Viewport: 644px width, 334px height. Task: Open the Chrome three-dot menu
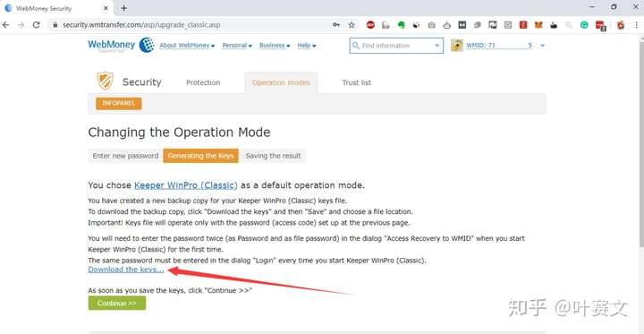coord(636,25)
